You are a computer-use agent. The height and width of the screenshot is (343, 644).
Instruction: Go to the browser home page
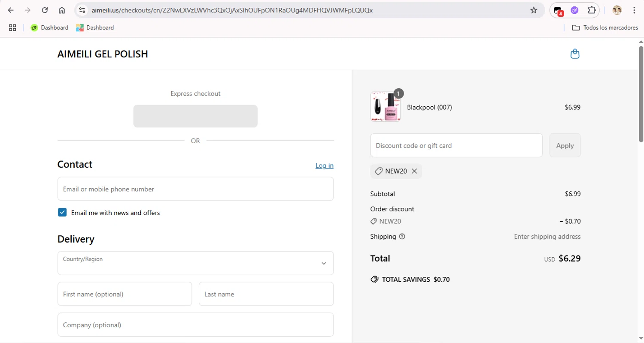[x=62, y=10]
